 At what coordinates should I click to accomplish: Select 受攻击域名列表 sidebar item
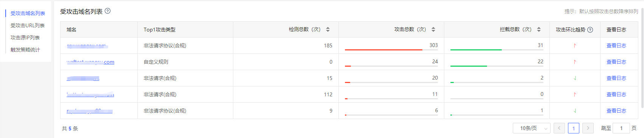tap(28, 13)
